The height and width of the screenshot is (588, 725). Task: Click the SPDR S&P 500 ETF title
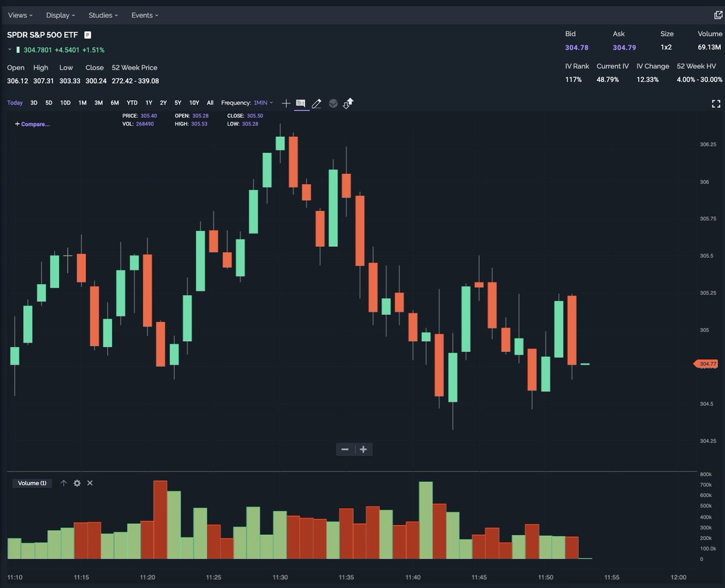pyautogui.click(x=42, y=35)
